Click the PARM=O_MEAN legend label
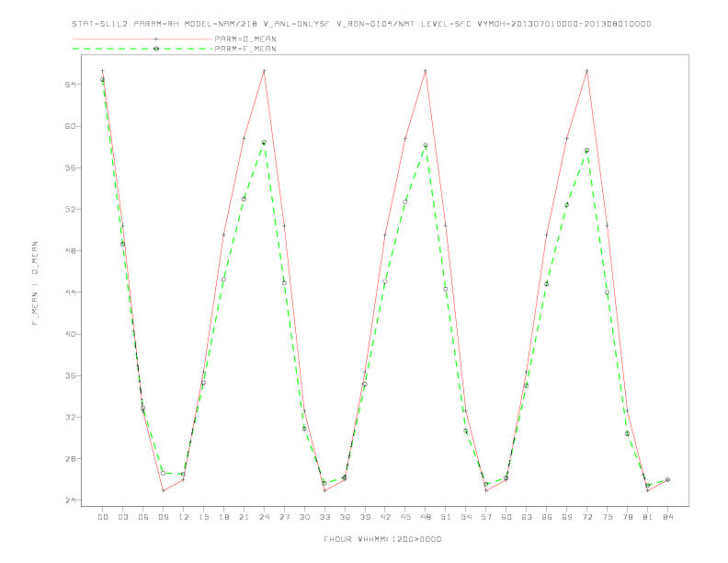 coord(245,39)
